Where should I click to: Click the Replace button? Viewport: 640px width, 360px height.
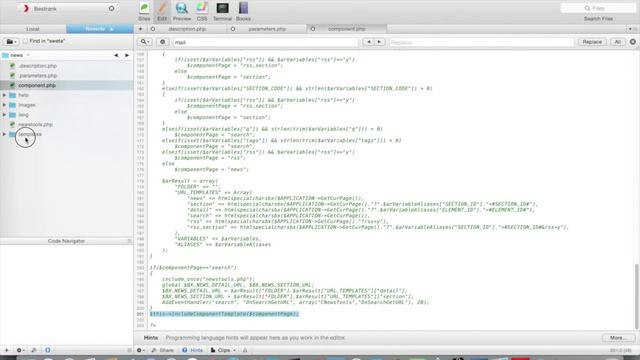tap(592, 42)
